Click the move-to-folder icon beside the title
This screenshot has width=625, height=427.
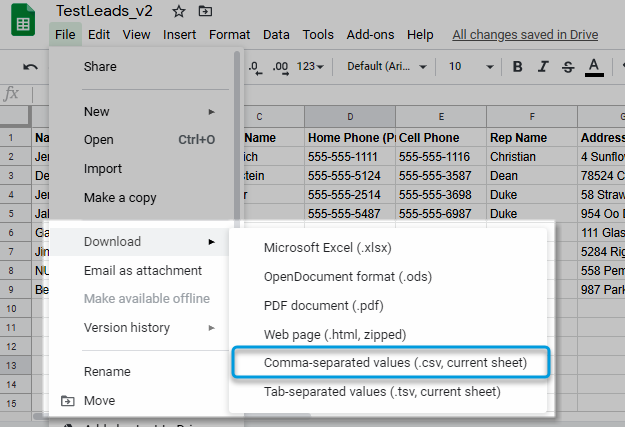pos(205,11)
